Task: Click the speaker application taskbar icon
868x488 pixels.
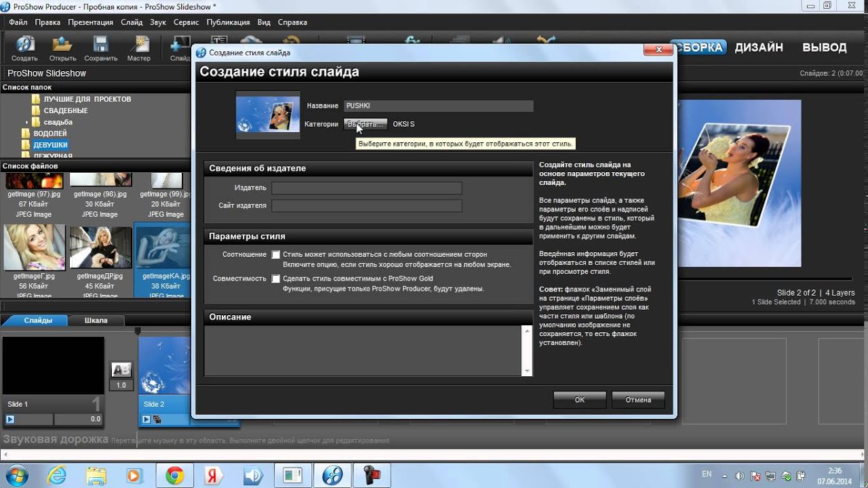Action: 253,475
